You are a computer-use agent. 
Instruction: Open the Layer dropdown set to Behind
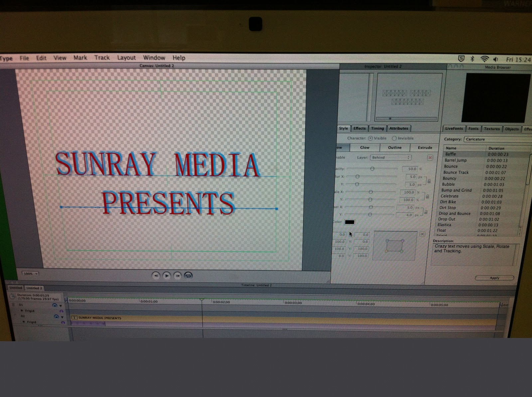coord(391,157)
